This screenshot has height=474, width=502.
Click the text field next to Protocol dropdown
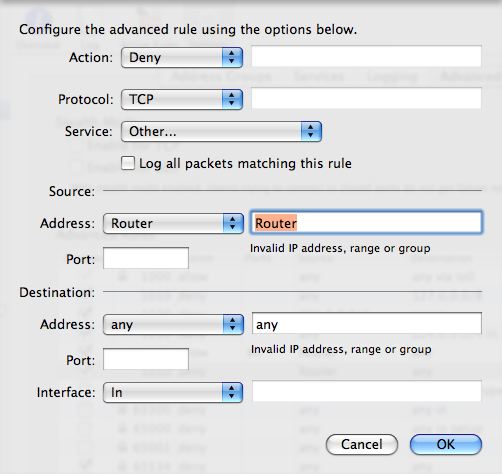click(366, 98)
